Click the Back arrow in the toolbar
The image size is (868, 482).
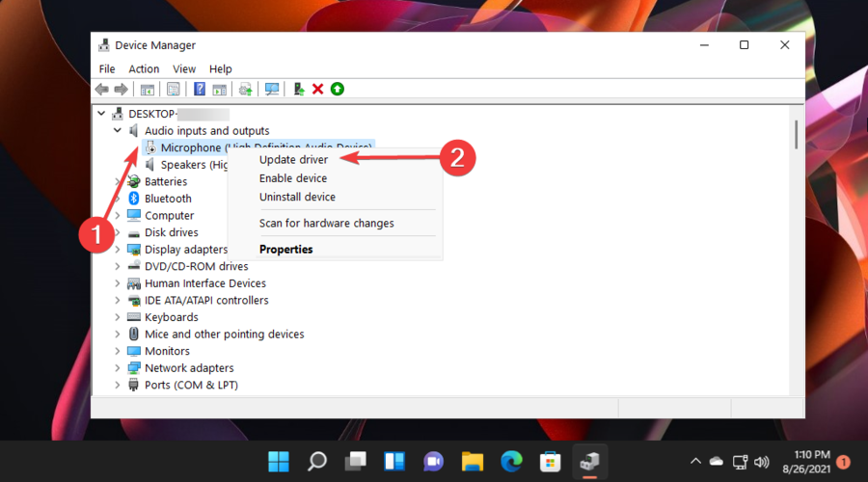pyautogui.click(x=102, y=90)
